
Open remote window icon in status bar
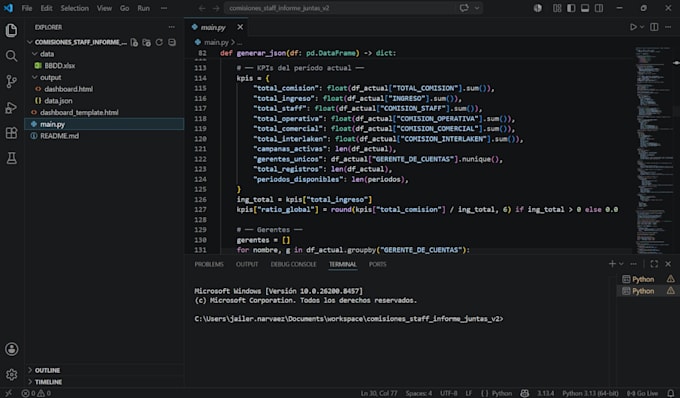coord(8,393)
